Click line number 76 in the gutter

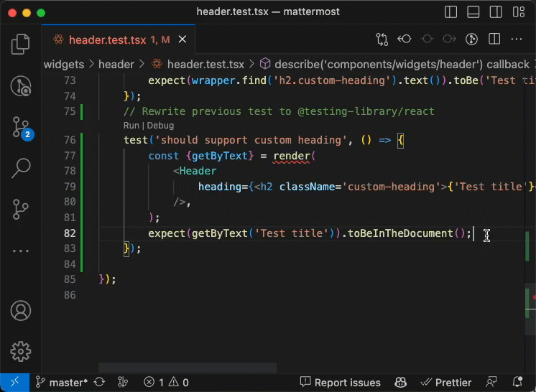click(x=70, y=140)
